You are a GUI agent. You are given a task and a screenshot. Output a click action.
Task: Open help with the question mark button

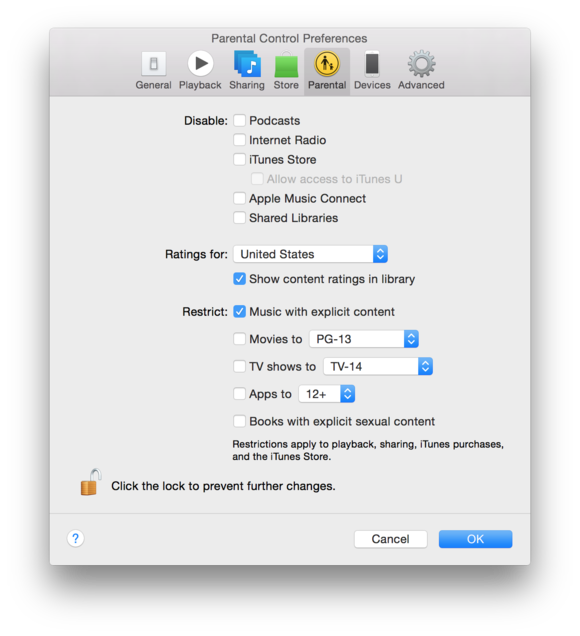[75, 539]
